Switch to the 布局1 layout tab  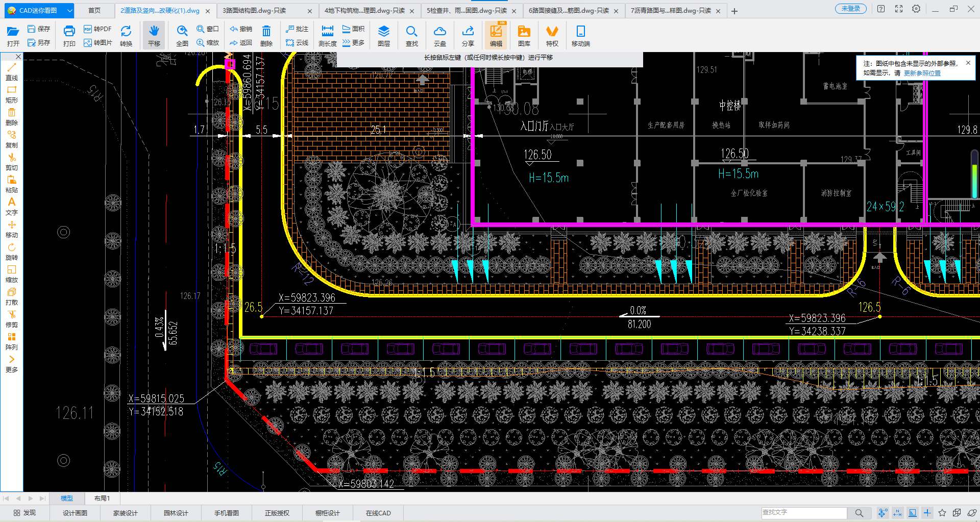click(x=102, y=498)
